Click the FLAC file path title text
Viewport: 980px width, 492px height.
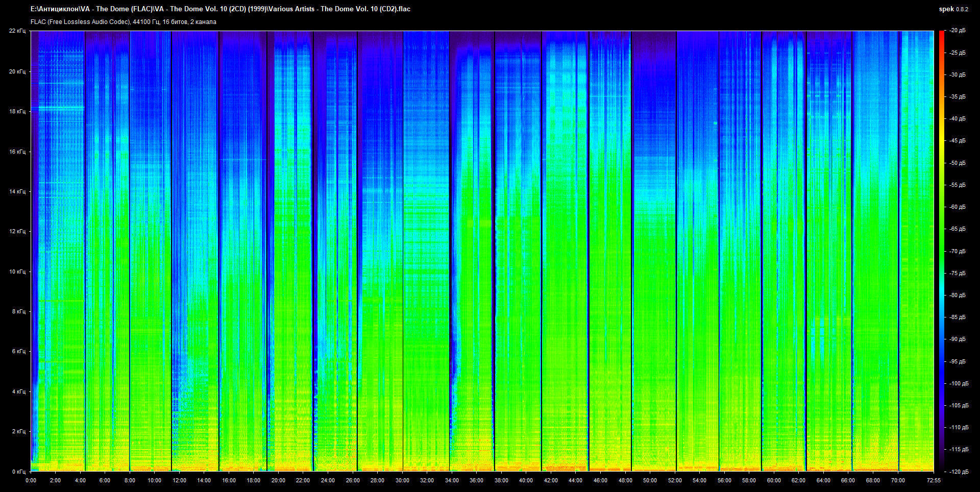click(220, 9)
